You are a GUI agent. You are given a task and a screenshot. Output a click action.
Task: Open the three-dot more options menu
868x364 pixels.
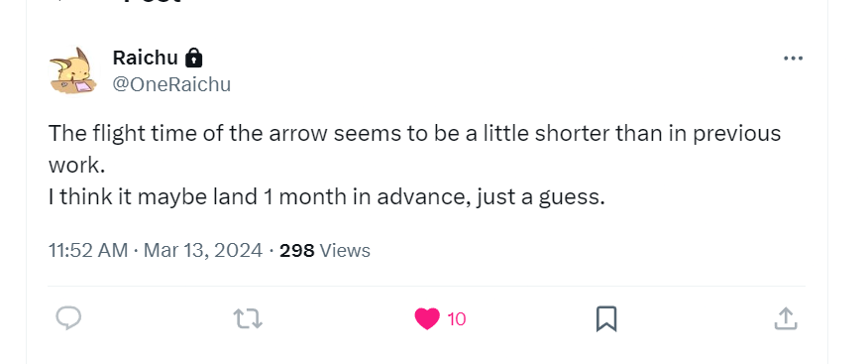click(x=793, y=59)
